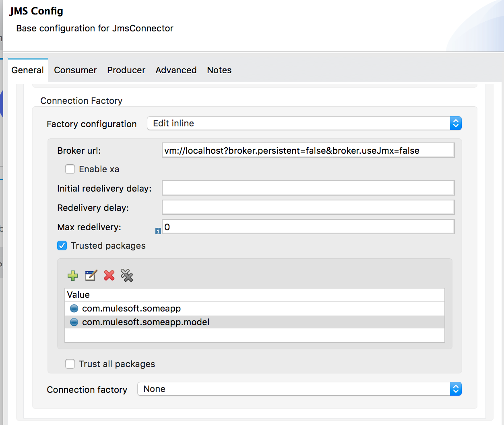Click the Initial redelivery delay field
504x425 pixels.
(x=308, y=188)
